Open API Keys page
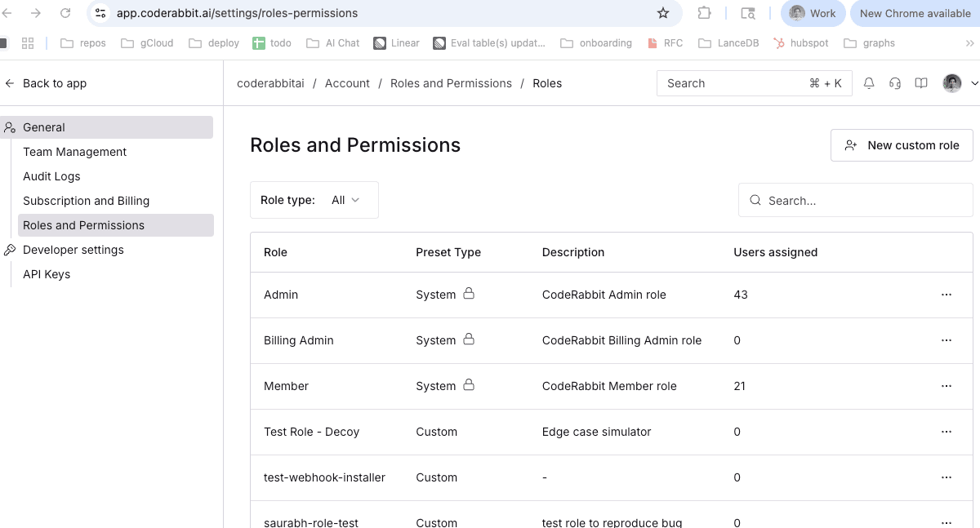Image resolution: width=980 pixels, height=528 pixels. click(47, 274)
